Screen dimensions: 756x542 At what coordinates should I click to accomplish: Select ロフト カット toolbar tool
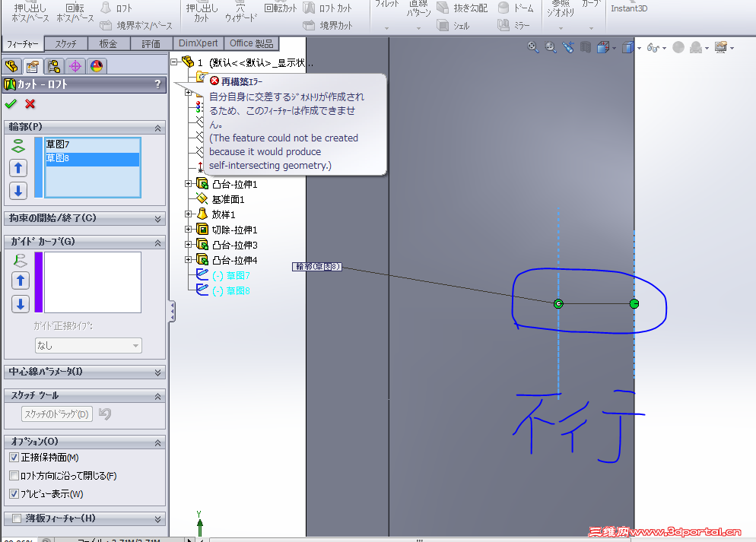(328, 8)
